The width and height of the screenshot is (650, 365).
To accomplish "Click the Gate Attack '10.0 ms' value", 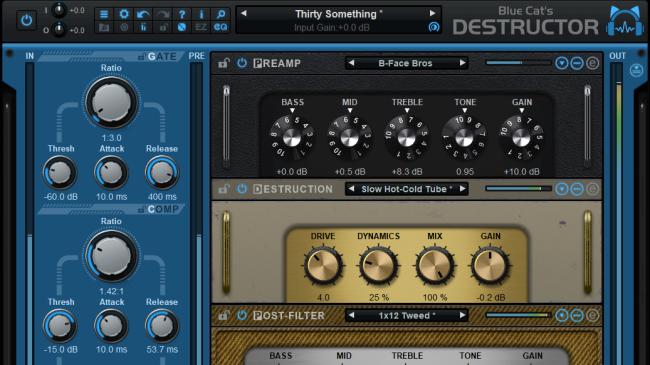I will [112, 197].
